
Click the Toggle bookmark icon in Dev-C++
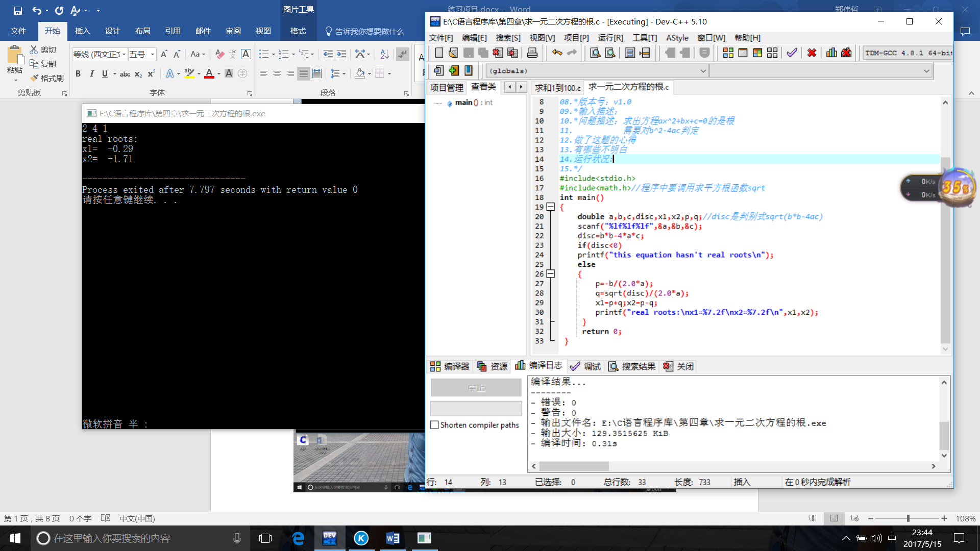pyautogui.click(x=469, y=70)
